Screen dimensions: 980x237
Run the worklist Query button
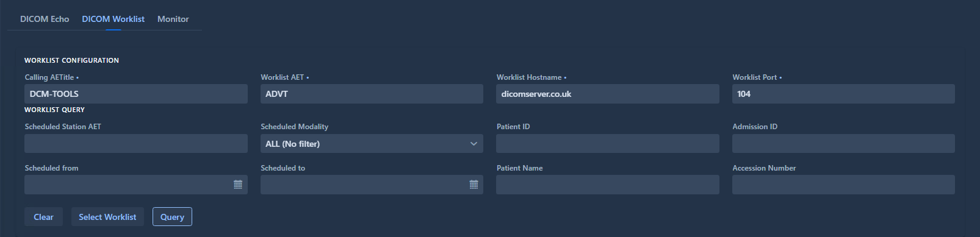click(x=172, y=217)
